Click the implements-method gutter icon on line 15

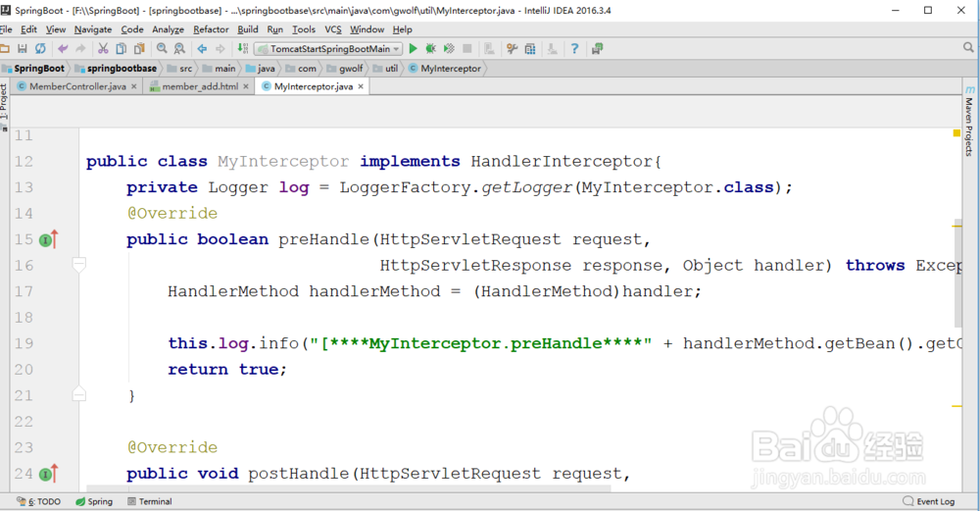click(x=48, y=239)
